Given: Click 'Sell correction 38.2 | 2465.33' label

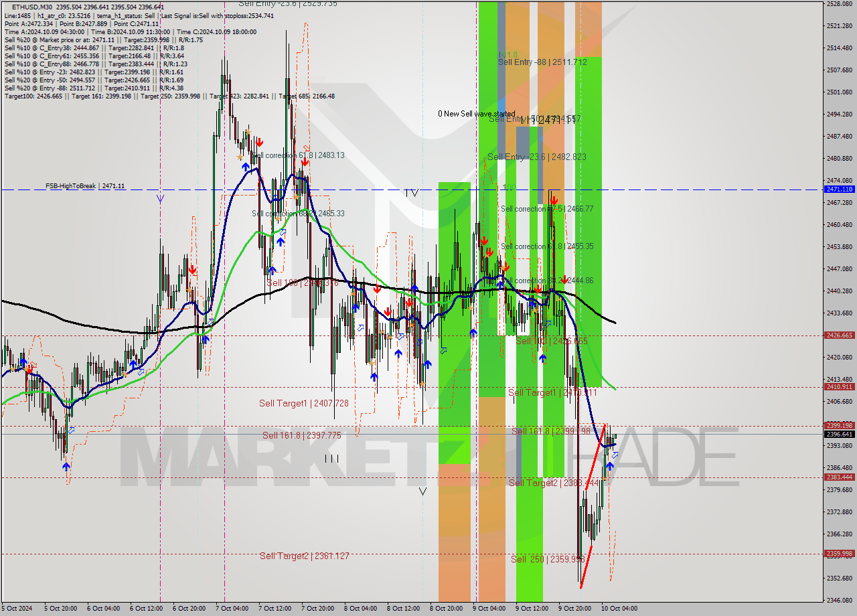Looking at the screenshot, I should (299, 214).
